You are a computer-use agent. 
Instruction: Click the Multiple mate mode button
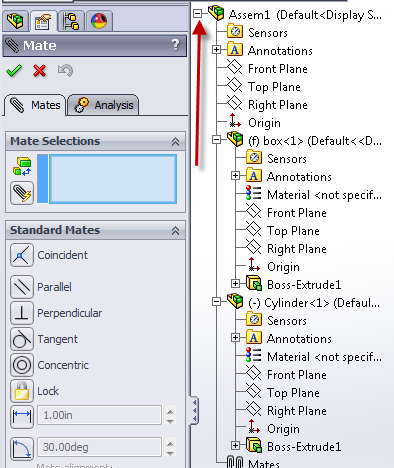tap(22, 193)
